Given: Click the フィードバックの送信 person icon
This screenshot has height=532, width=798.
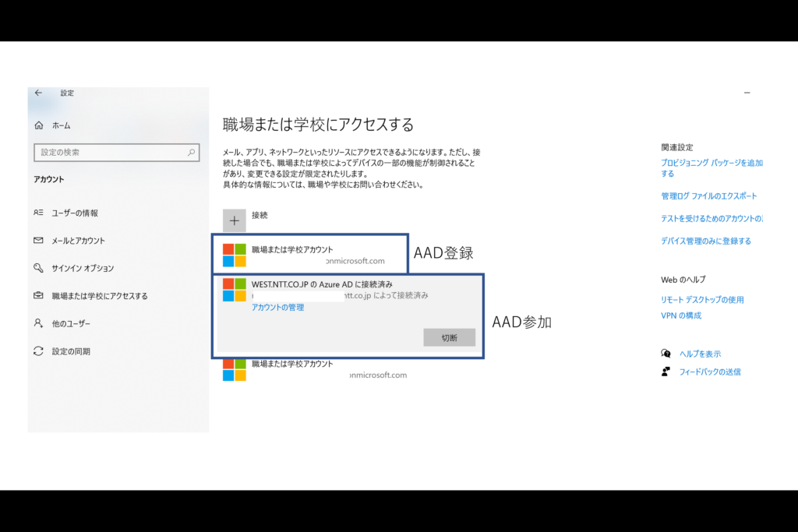Looking at the screenshot, I should coord(666,372).
